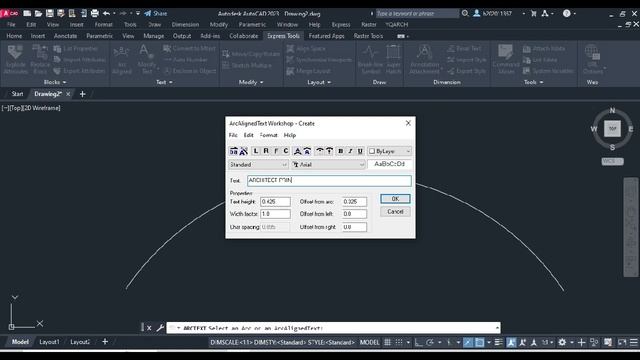The width and height of the screenshot is (640, 360).
Task: Click the command line input area
Action: click(333, 328)
